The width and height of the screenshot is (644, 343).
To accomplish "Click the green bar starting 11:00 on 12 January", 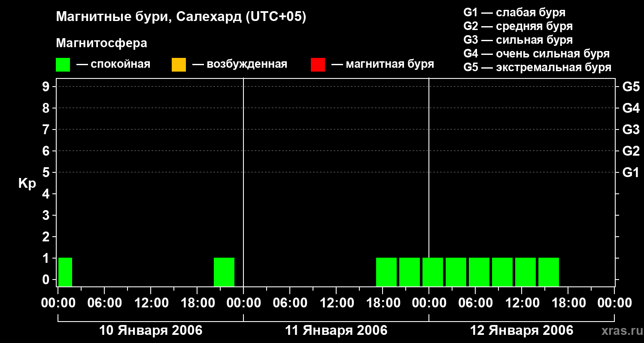I will click(x=526, y=272).
